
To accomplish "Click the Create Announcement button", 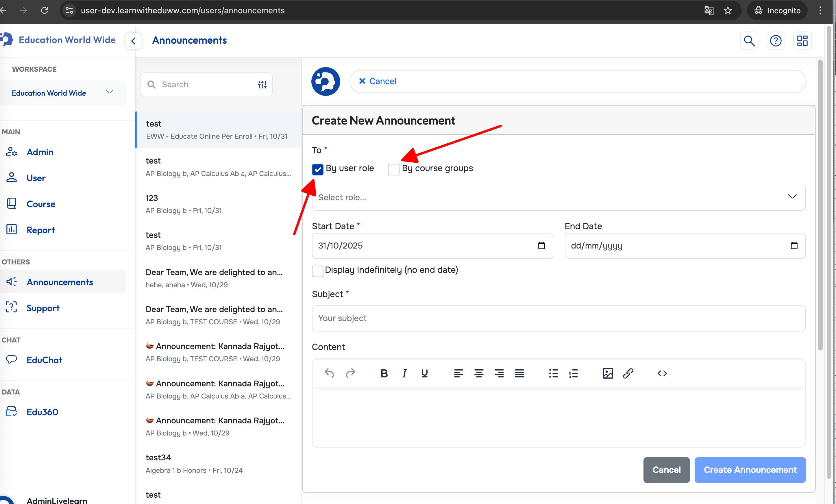I will click(750, 470).
